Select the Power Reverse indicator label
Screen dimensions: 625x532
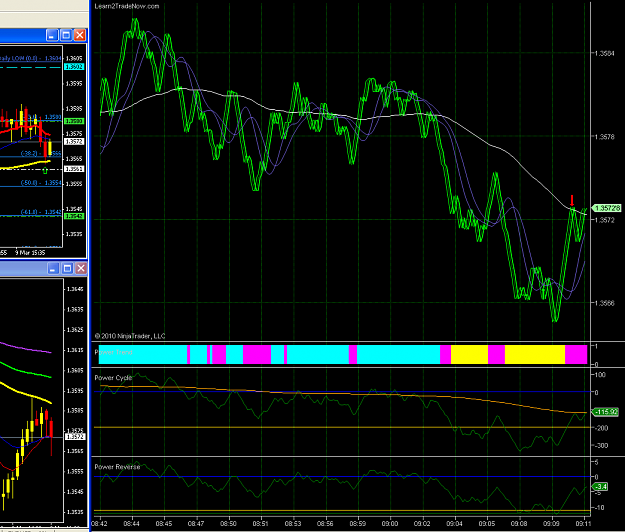click(117, 467)
